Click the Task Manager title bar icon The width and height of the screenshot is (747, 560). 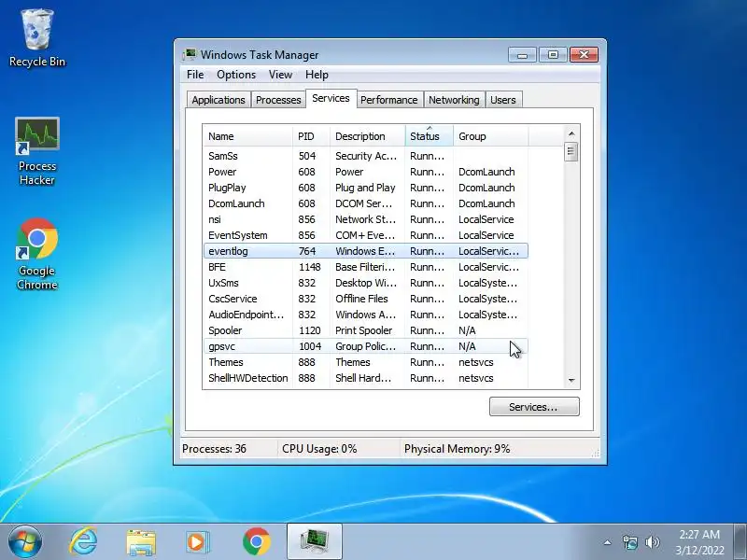click(190, 55)
